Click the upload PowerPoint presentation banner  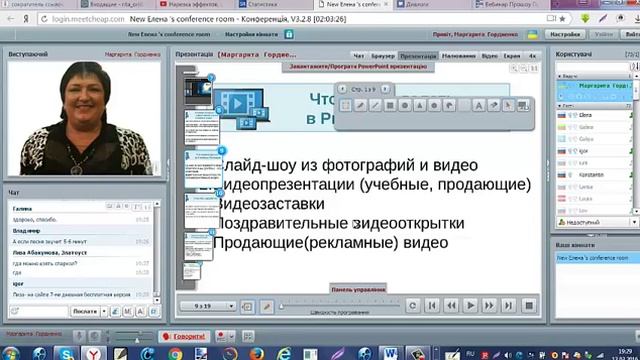click(358, 67)
